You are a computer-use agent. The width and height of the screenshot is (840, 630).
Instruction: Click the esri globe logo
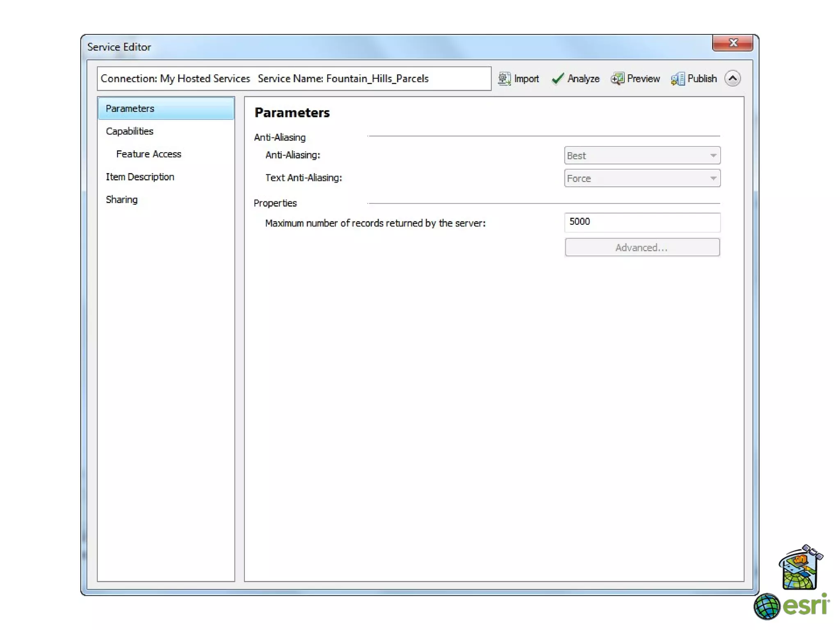tap(766, 606)
